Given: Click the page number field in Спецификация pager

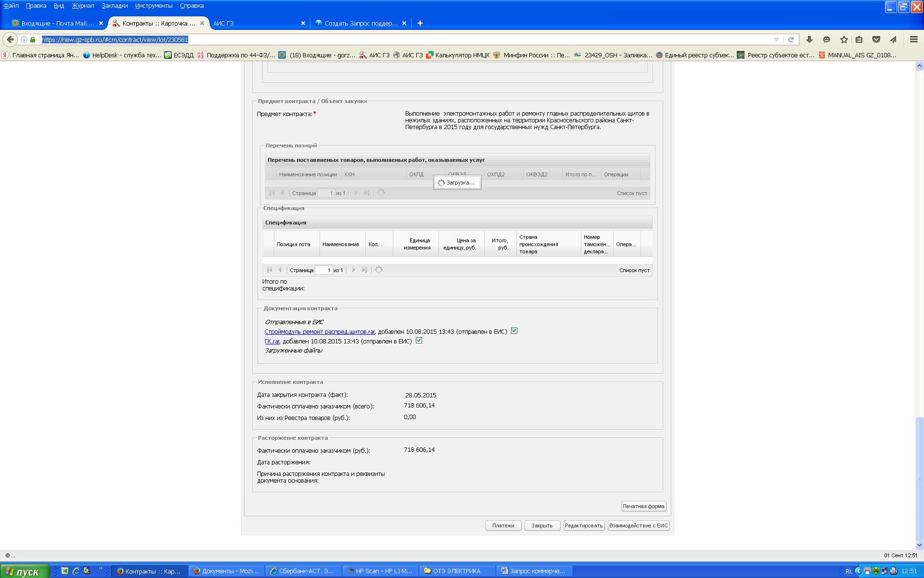Looking at the screenshot, I should pos(324,270).
